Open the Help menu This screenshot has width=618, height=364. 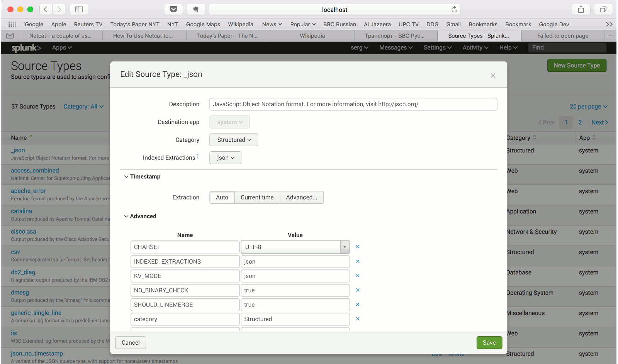point(508,47)
